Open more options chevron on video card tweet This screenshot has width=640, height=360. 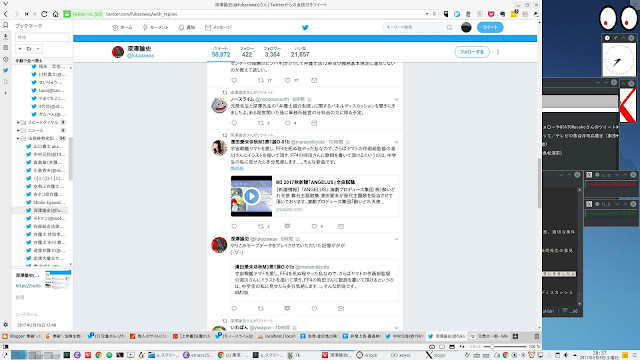396,142
